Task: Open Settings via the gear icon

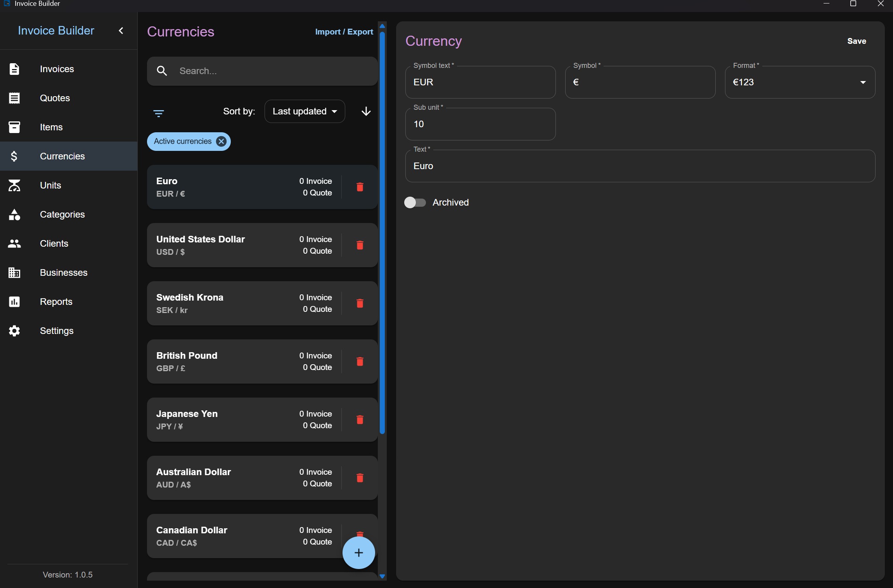Action: 14,331
